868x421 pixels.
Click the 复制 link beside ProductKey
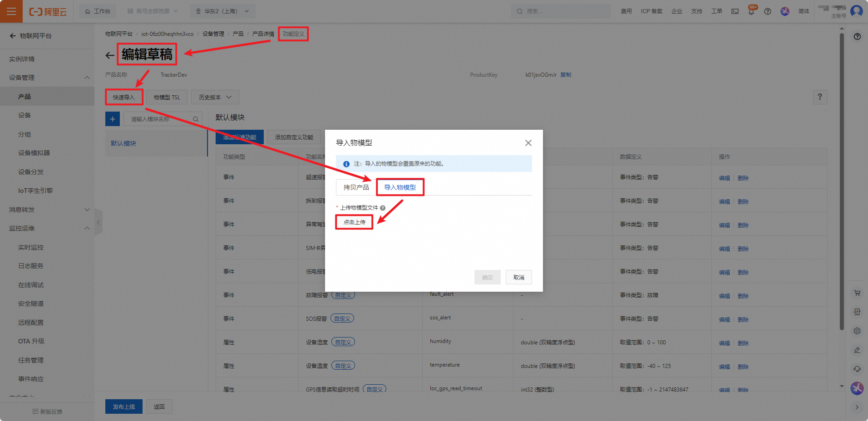click(566, 75)
